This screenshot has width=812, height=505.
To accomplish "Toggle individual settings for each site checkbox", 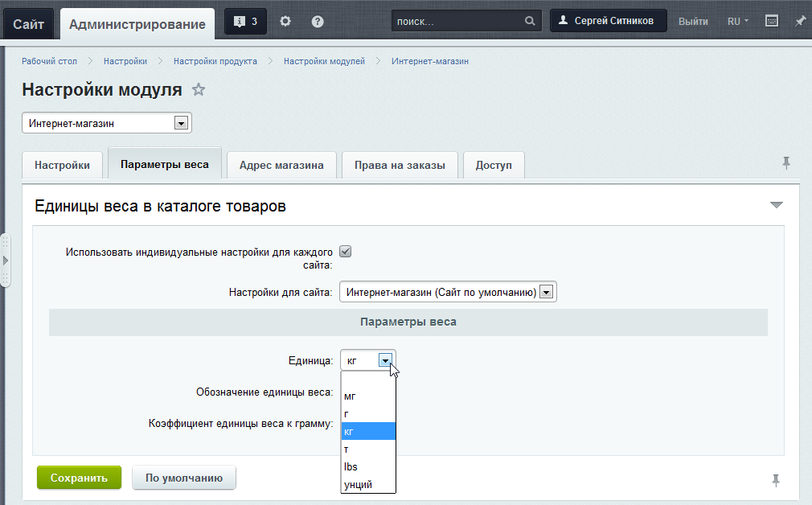I will click(x=346, y=252).
